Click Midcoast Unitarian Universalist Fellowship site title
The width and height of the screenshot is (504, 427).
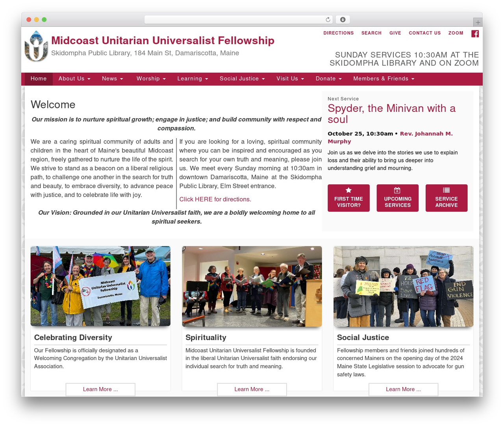[x=163, y=41]
